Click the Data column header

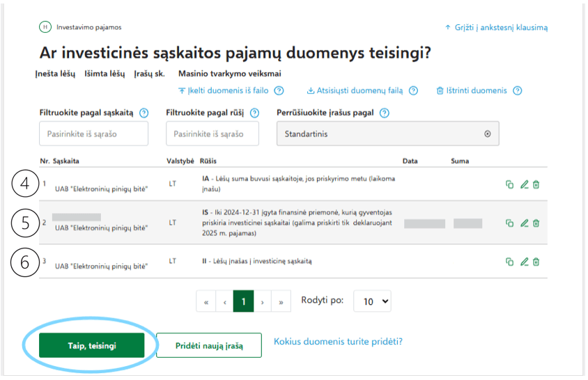coord(410,161)
